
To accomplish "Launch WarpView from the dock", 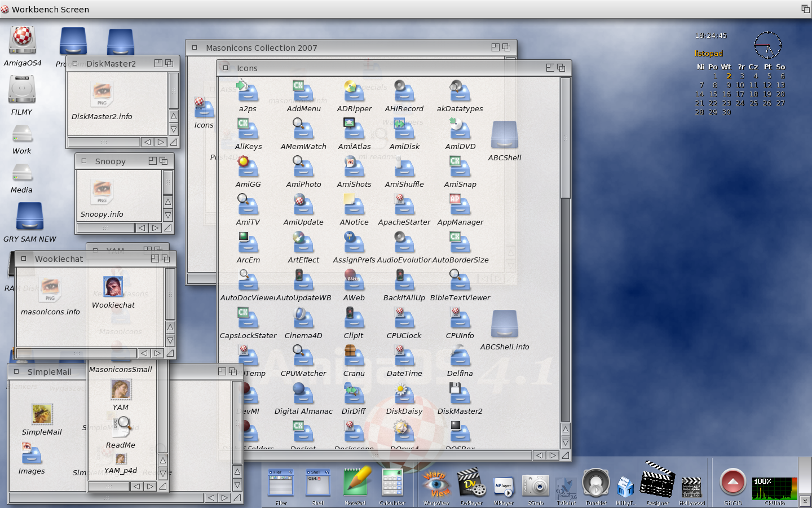I will pos(436,484).
